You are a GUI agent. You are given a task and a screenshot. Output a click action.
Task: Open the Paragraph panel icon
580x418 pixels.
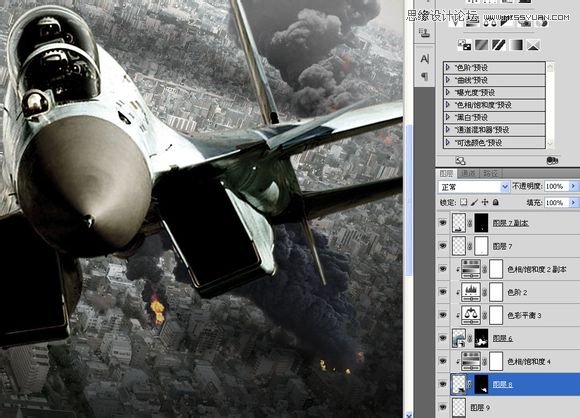pyautogui.click(x=425, y=77)
